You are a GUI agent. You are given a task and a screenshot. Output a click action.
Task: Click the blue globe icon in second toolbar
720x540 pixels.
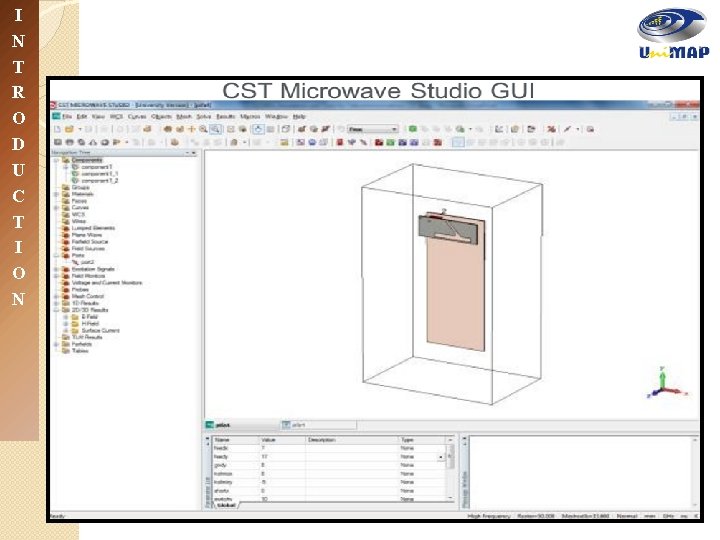point(312,142)
